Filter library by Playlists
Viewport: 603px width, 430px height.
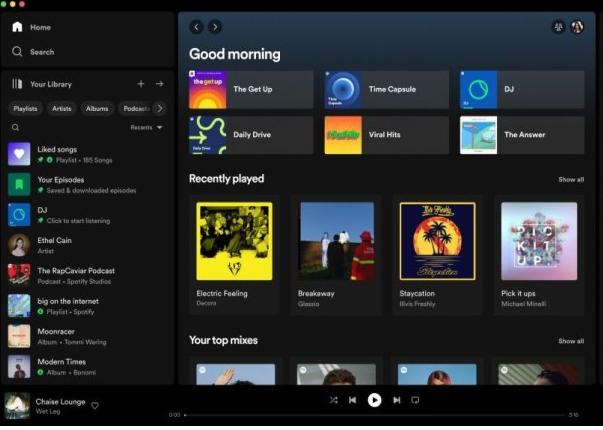click(25, 108)
